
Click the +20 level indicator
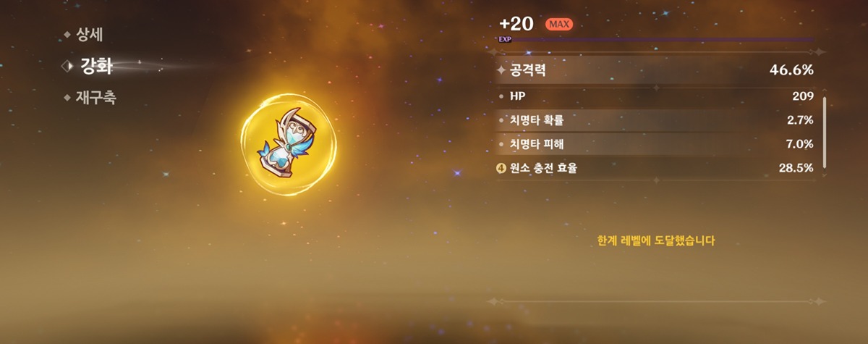coord(516,24)
